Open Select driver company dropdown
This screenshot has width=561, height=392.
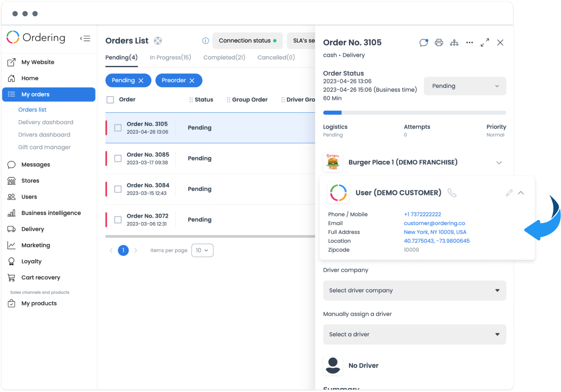[x=414, y=291]
